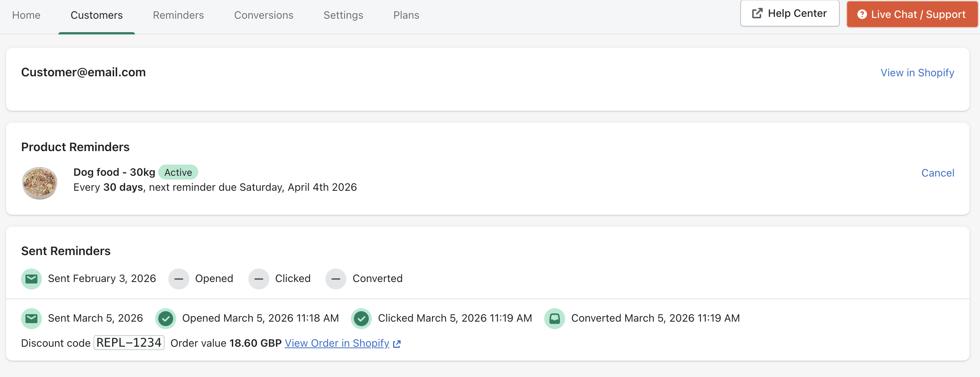
Task: Click the grey dash icon beside Opened
Action: [x=178, y=279]
